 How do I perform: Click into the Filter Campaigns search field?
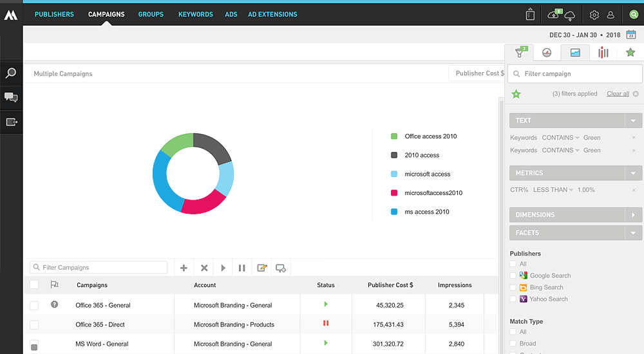103,268
